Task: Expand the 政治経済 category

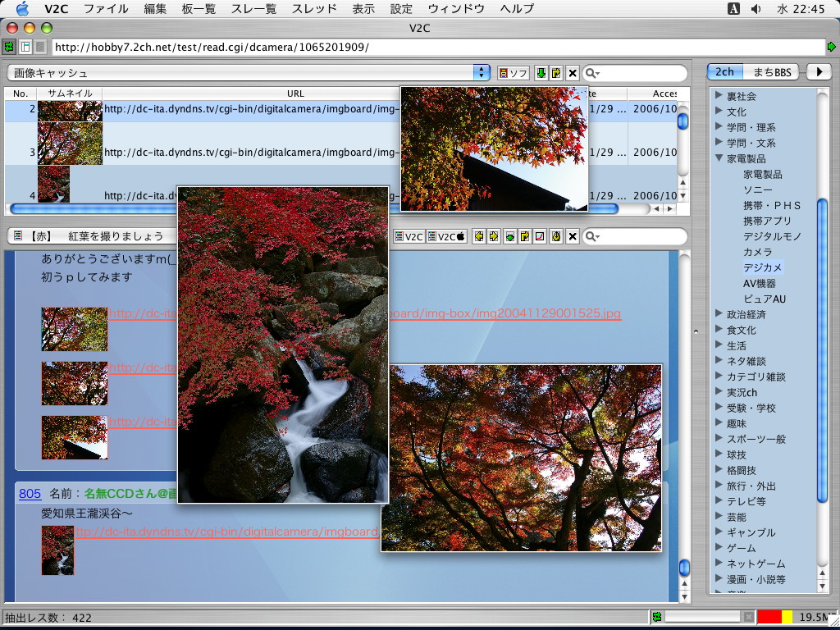Action: click(x=719, y=313)
